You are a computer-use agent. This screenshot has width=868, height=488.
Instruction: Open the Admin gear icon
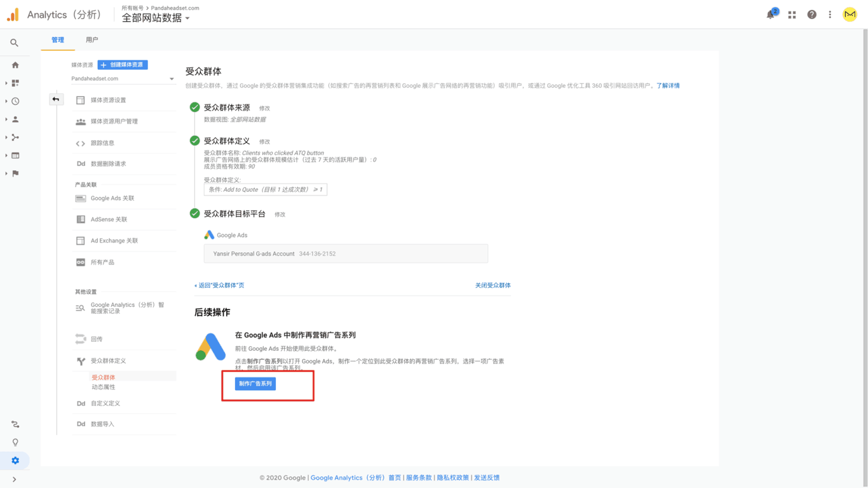(x=15, y=460)
